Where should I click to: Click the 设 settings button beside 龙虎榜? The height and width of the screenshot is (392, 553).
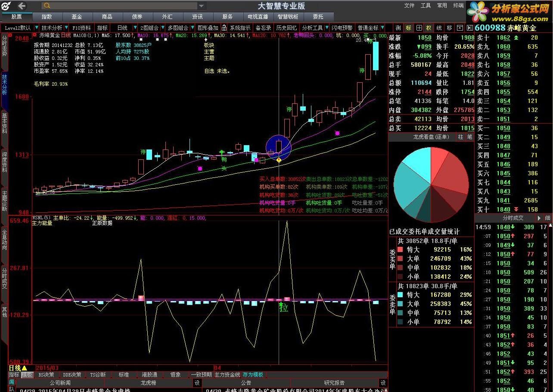coord(197,383)
